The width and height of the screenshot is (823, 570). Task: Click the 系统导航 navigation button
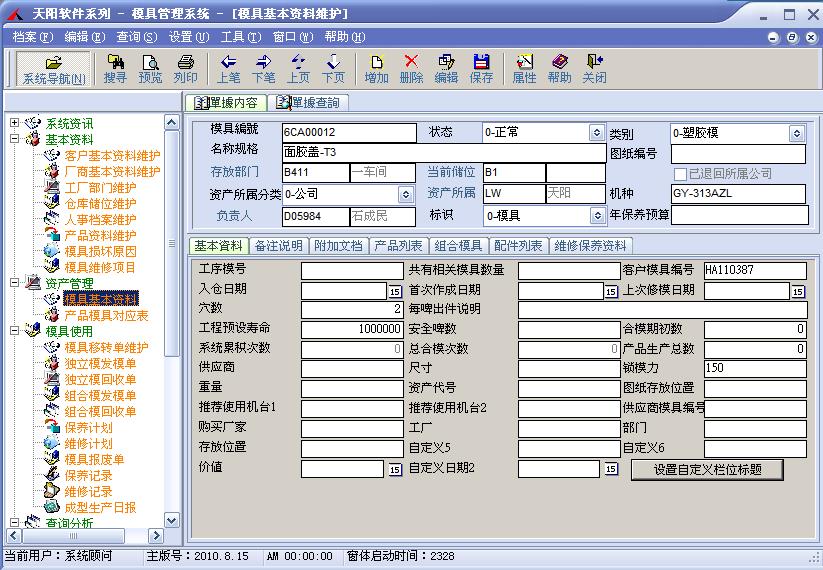[x=54, y=68]
